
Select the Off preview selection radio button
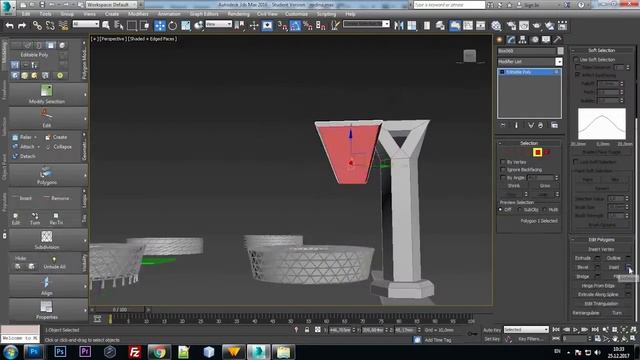tap(500, 209)
